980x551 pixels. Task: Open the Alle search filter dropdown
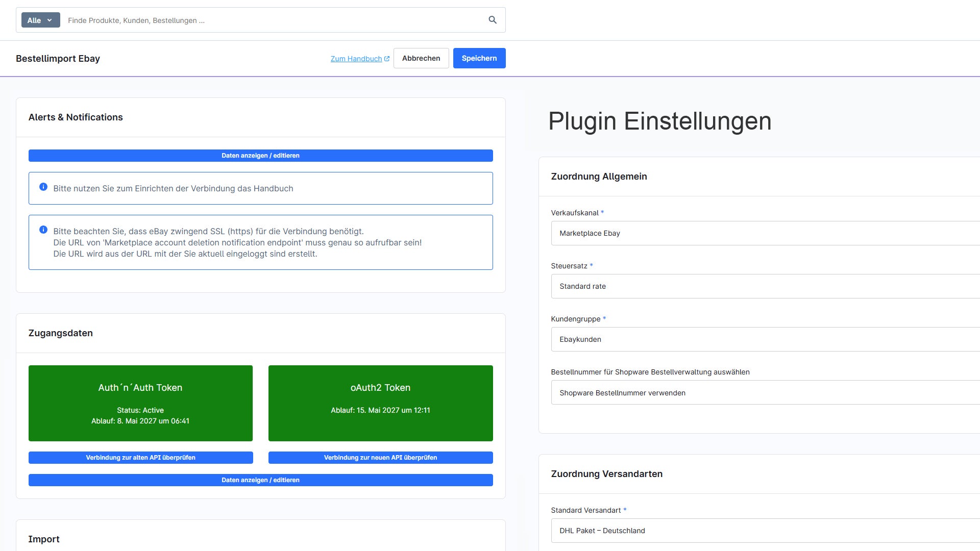[40, 20]
